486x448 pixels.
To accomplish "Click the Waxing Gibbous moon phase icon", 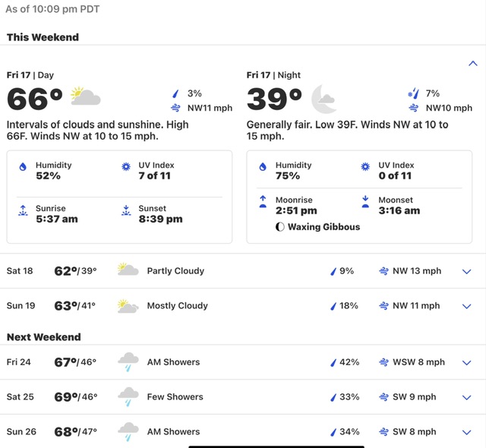I will pyautogui.click(x=279, y=227).
